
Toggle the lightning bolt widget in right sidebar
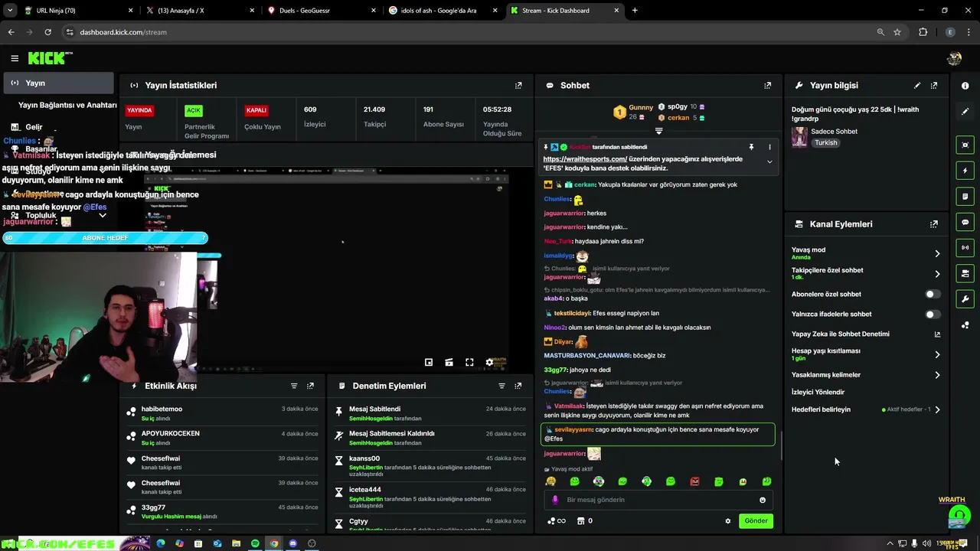(965, 171)
